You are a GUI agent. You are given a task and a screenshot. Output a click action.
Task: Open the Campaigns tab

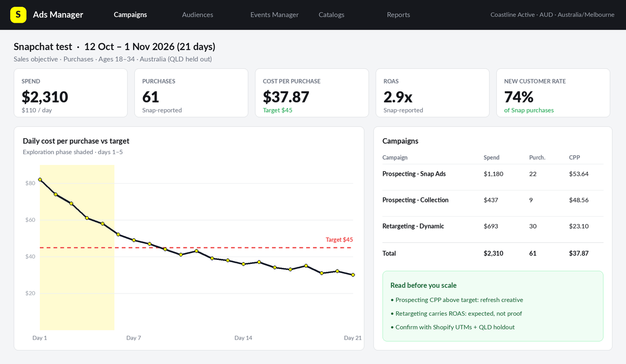point(130,15)
